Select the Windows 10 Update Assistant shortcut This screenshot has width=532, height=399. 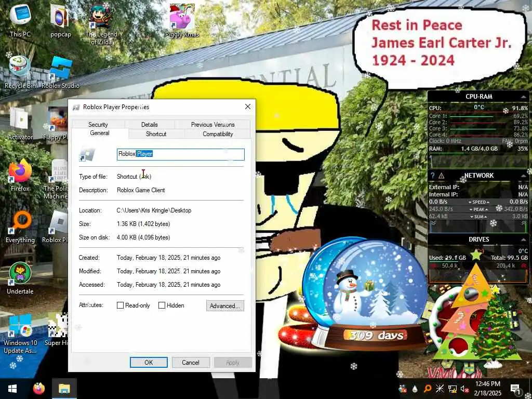pos(20,334)
